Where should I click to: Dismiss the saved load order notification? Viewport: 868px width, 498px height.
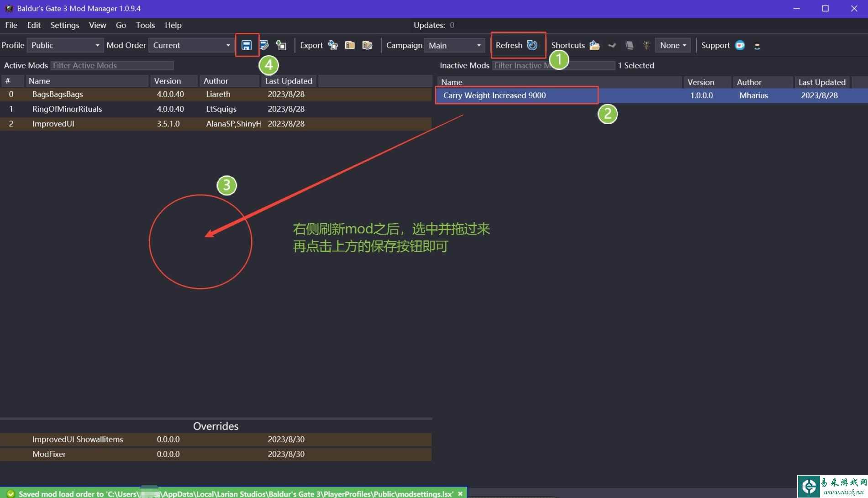click(460, 493)
